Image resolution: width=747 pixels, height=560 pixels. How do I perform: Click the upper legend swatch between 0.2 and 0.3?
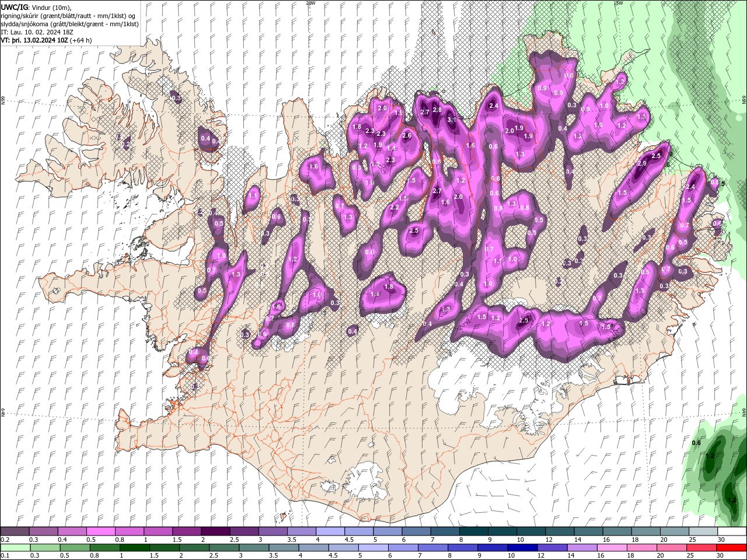click(15, 531)
